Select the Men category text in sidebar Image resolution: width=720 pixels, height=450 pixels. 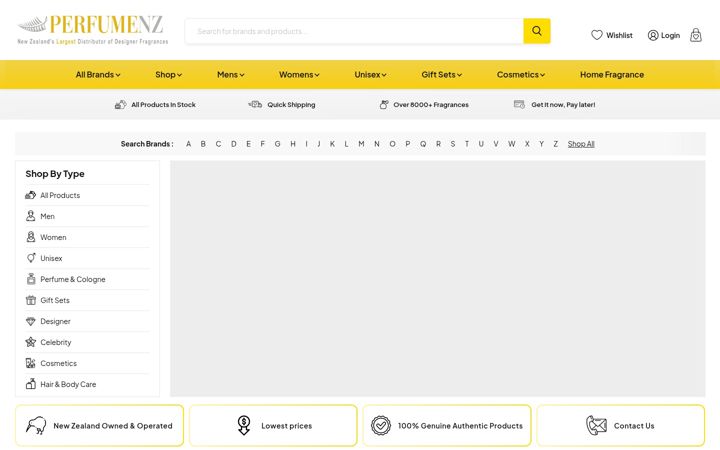point(47,216)
